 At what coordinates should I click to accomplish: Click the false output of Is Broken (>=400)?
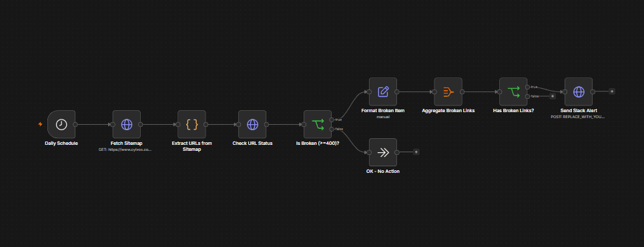point(332,129)
